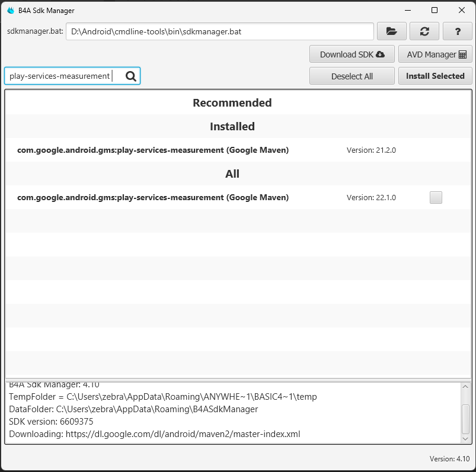Click the search magnifier icon
The width and height of the screenshot is (476, 472).
pyautogui.click(x=131, y=76)
